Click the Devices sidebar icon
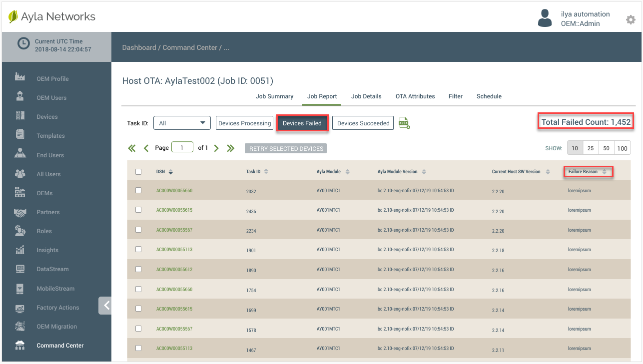 (20, 115)
